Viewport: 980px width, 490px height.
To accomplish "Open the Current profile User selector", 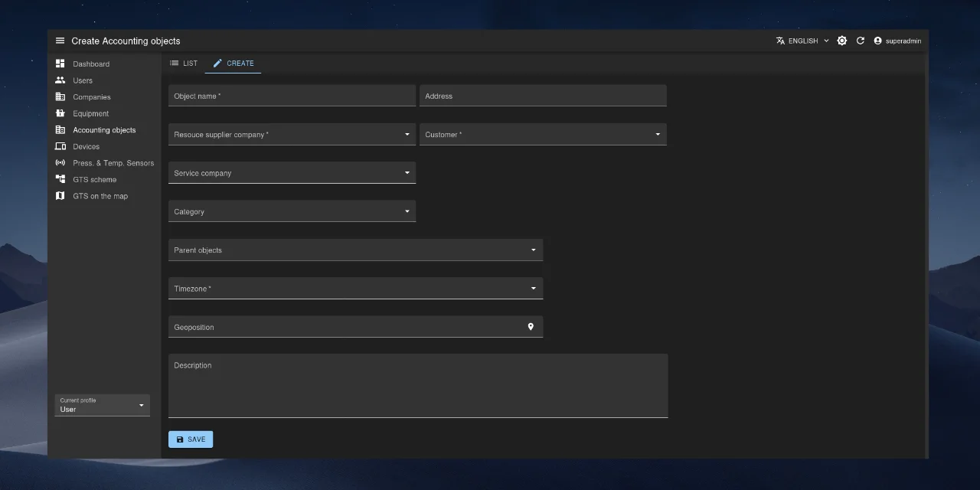I will (102, 405).
